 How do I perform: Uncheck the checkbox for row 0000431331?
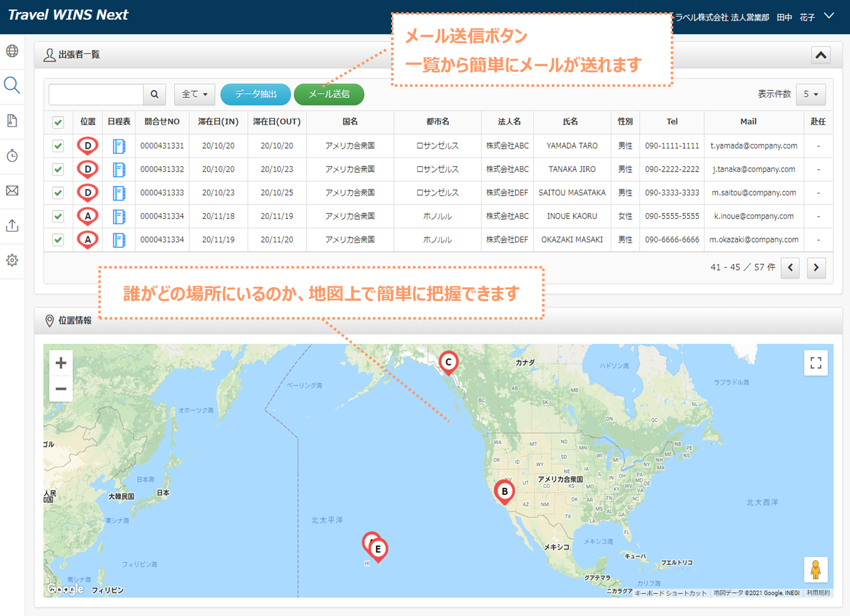pyautogui.click(x=58, y=146)
